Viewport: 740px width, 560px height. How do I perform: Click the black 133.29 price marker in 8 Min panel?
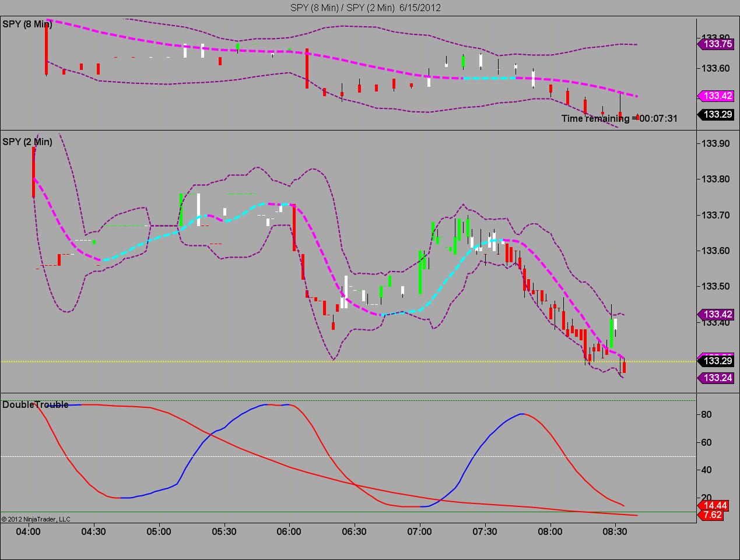[716, 114]
